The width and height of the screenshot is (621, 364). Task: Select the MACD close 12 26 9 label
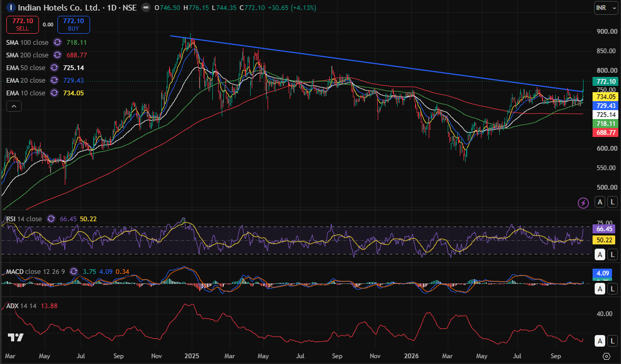coord(35,272)
